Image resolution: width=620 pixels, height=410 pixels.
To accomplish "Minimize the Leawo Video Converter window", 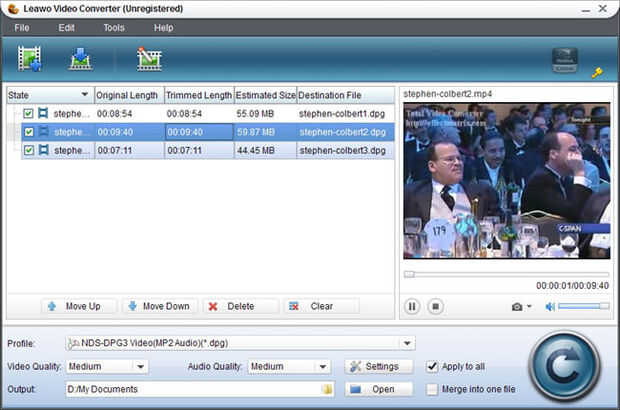I will coord(586,9).
